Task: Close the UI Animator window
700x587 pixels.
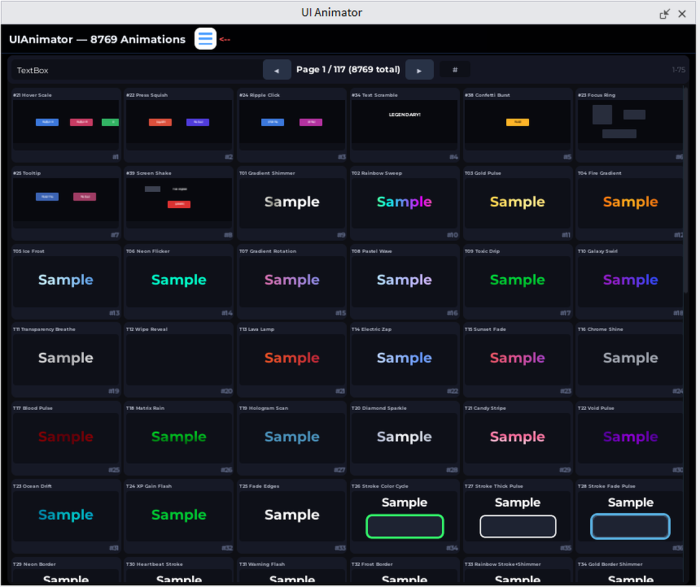Action: coord(682,14)
